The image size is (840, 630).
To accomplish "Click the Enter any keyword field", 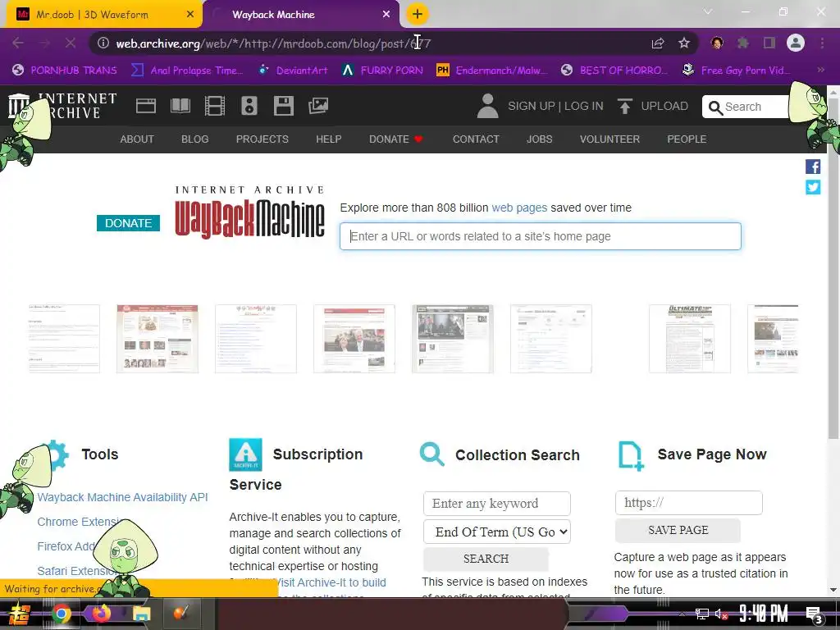I will 496,504.
